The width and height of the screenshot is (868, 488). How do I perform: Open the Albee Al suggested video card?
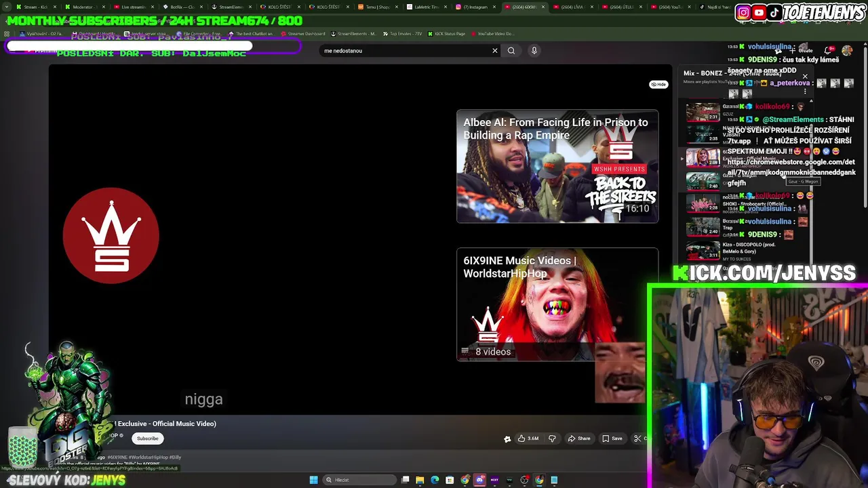click(557, 166)
